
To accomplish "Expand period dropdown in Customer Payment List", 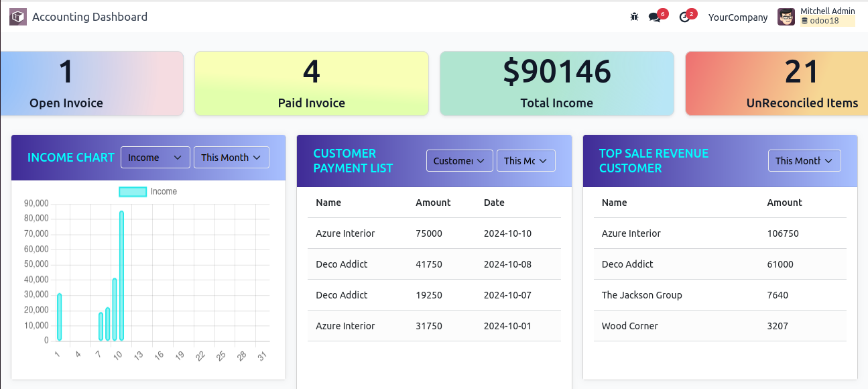I will 525,161.
